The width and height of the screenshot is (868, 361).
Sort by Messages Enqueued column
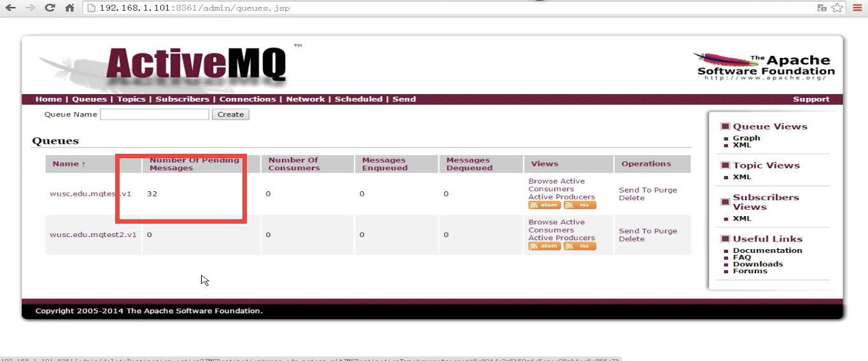click(385, 164)
